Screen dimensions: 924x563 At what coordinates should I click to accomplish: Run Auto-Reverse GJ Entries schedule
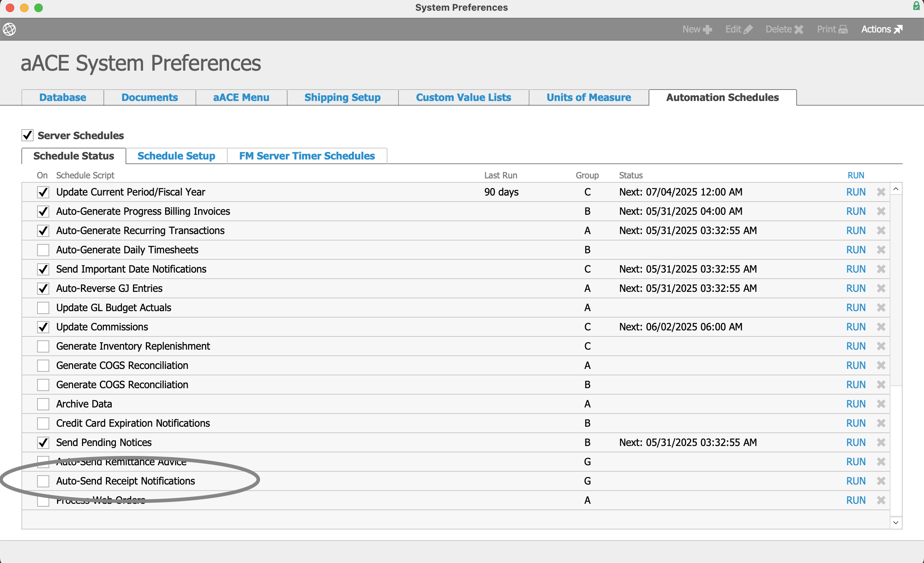(856, 288)
